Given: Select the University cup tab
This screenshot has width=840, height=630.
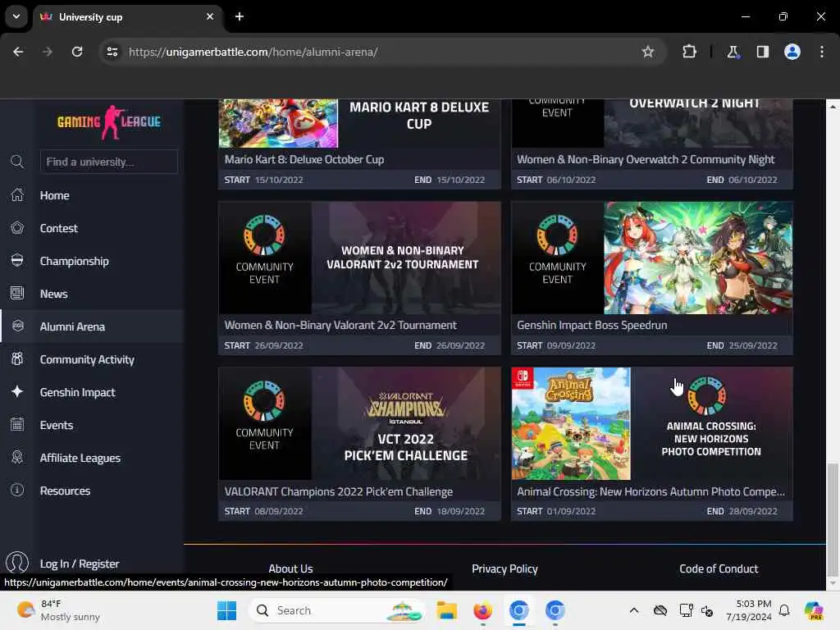Looking at the screenshot, I should (127, 16).
